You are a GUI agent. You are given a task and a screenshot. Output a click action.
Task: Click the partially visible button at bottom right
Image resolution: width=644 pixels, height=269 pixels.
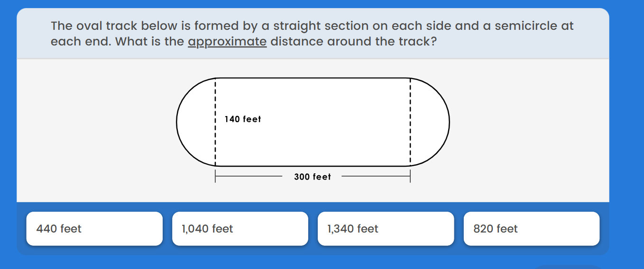pos(567,267)
